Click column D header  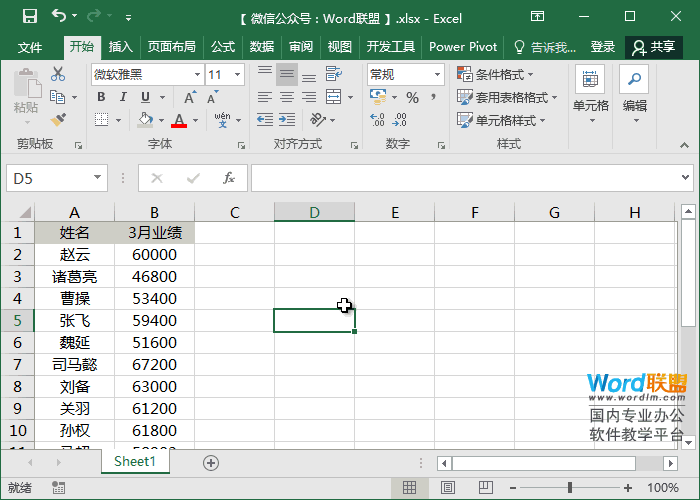[x=314, y=212]
